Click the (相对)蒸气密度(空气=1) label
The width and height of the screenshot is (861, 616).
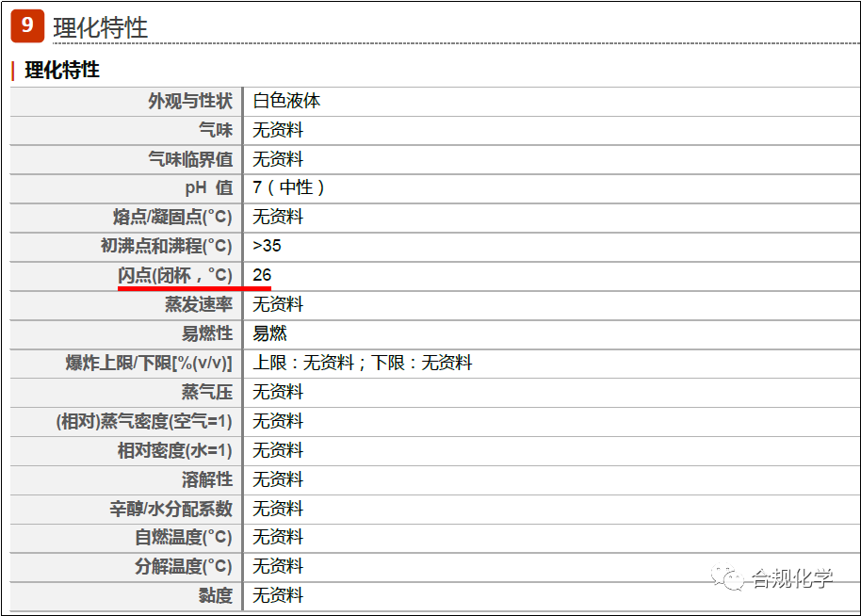point(144,421)
